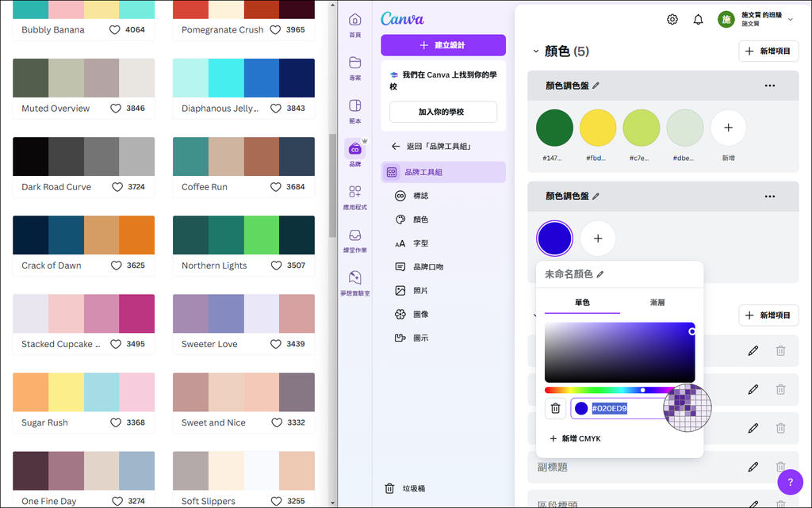Click Add new (新增項目) for colors

[768, 52]
